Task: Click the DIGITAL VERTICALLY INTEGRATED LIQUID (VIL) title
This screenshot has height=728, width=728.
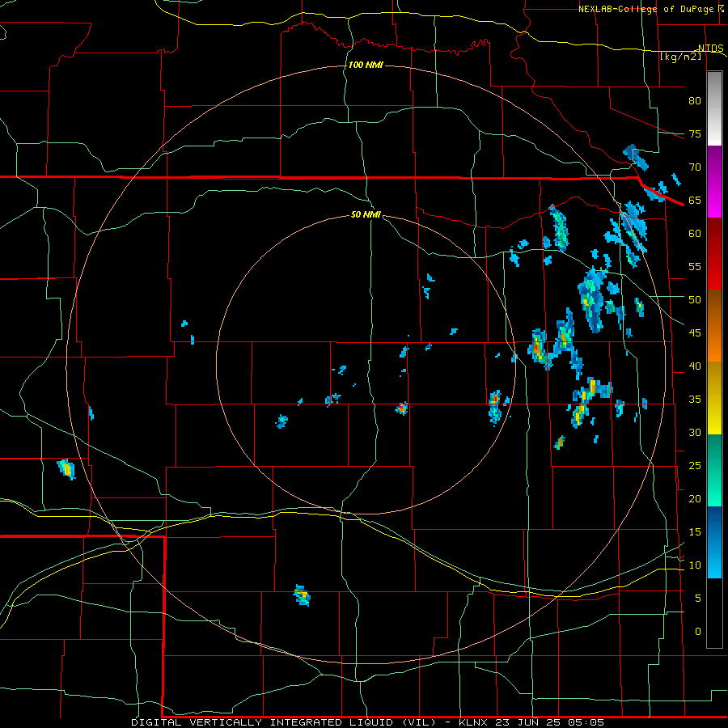Action: (x=285, y=722)
